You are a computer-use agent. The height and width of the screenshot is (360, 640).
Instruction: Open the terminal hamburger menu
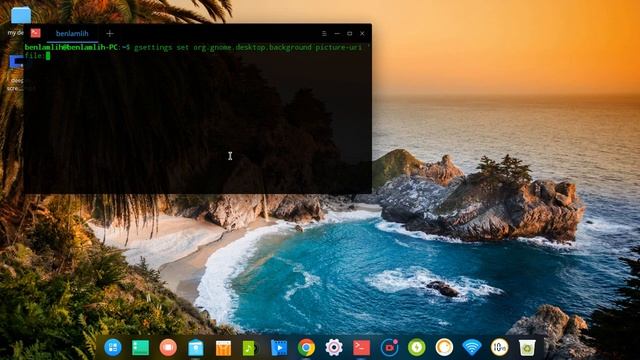[x=324, y=33]
